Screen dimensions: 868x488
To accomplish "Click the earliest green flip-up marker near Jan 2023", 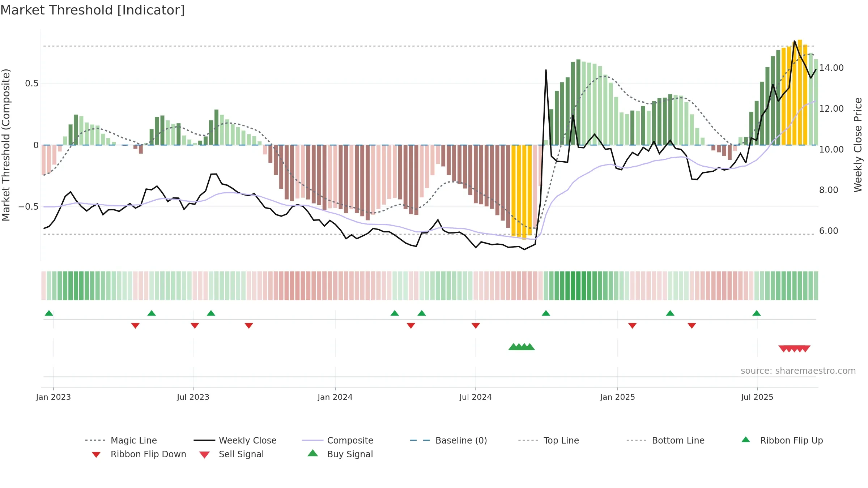I will pos(49,313).
